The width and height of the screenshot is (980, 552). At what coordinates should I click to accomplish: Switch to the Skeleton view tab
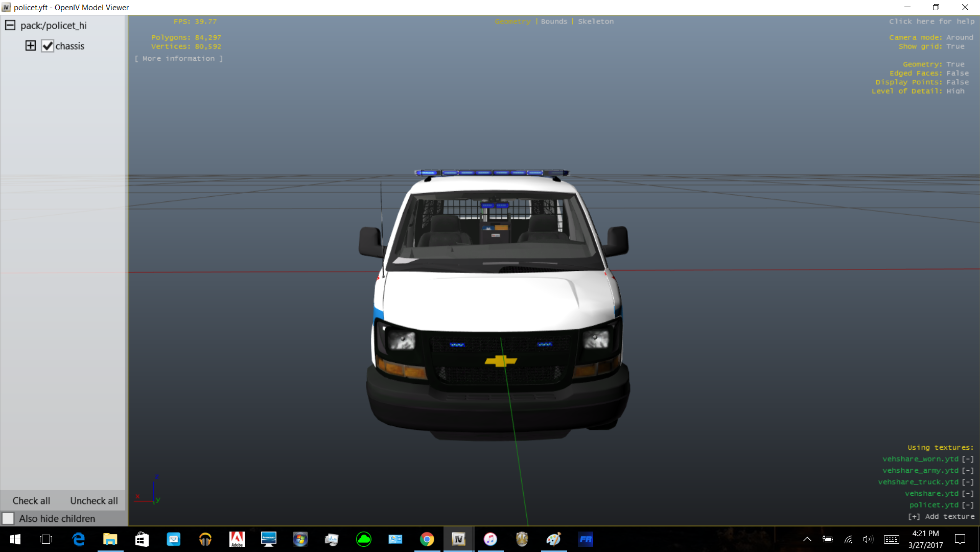[x=596, y=21]
